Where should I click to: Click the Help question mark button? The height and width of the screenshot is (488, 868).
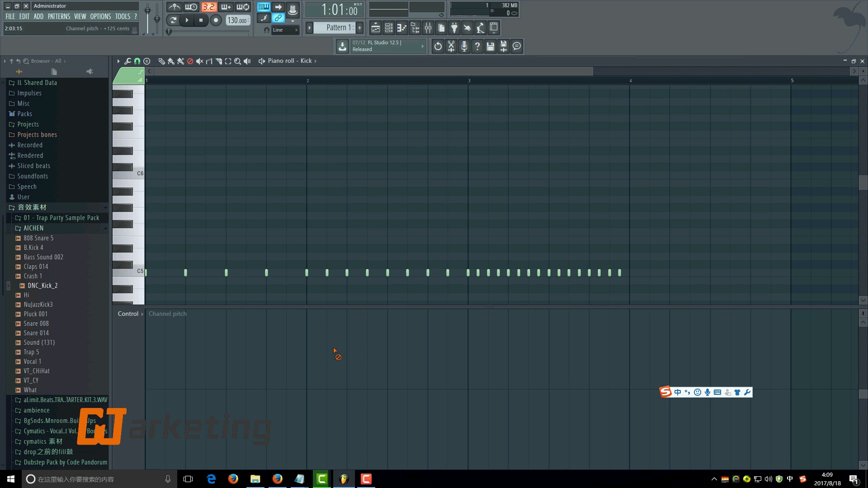tap(477, 46)
